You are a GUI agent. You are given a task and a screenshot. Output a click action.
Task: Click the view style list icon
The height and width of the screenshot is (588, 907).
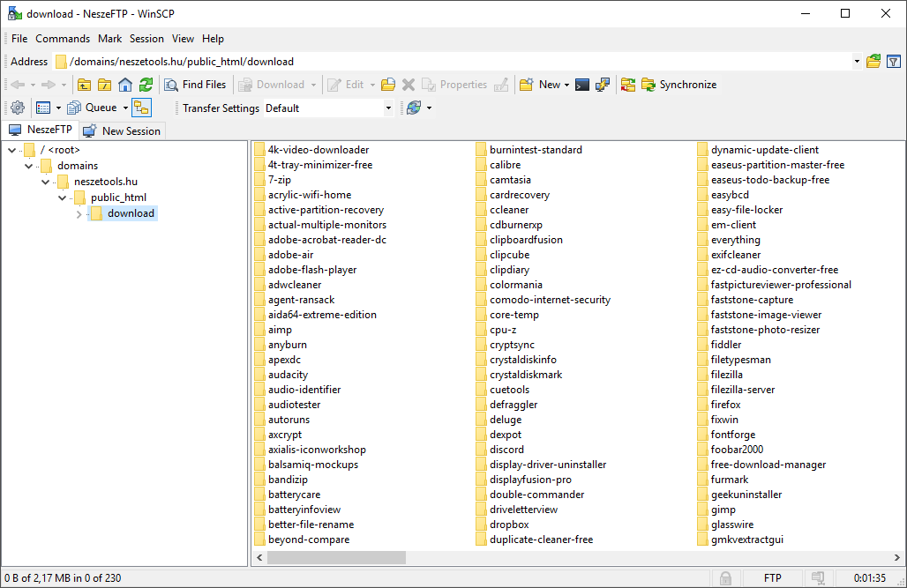43,108
